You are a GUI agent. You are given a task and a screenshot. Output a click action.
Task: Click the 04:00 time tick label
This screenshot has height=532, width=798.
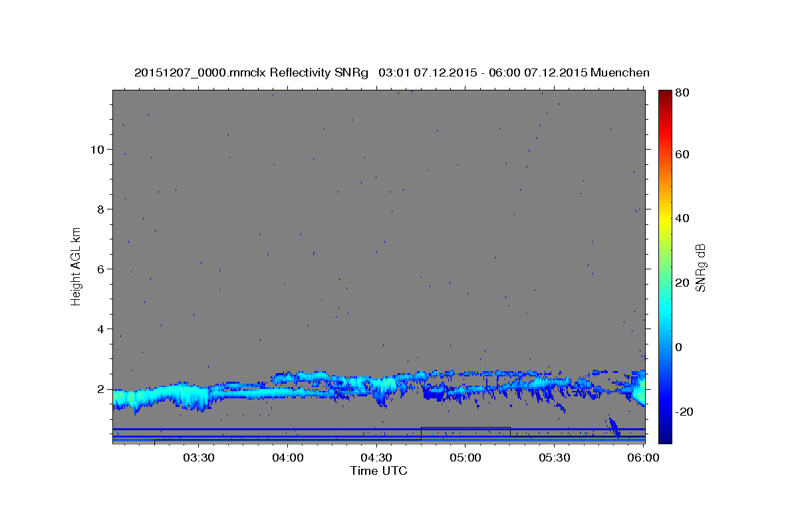[288, 458]
